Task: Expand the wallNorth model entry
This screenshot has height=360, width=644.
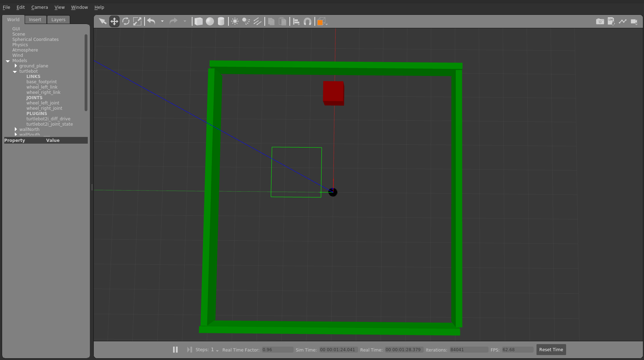Action: [16, 129]
